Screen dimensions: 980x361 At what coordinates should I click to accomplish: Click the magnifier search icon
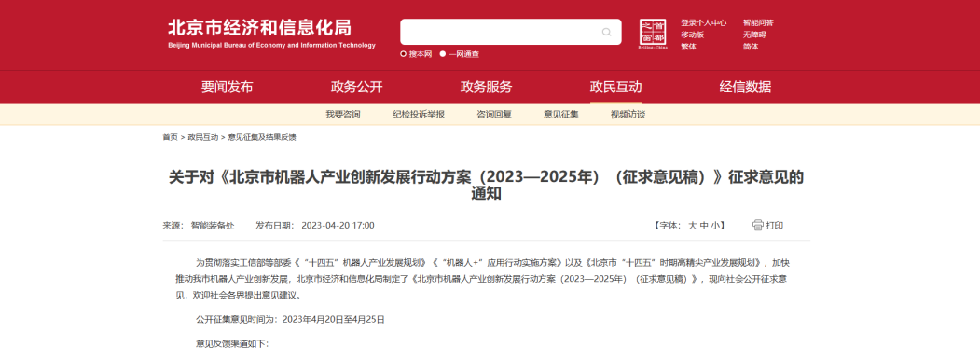[606, 32]
